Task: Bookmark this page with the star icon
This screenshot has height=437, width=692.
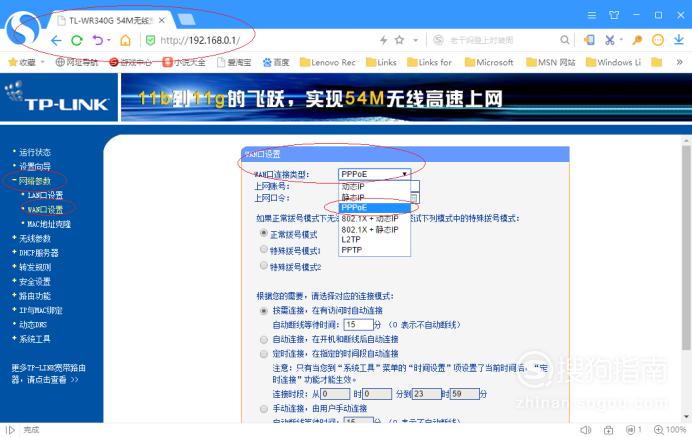Action: pyautogui.click(x=399, y=40)
